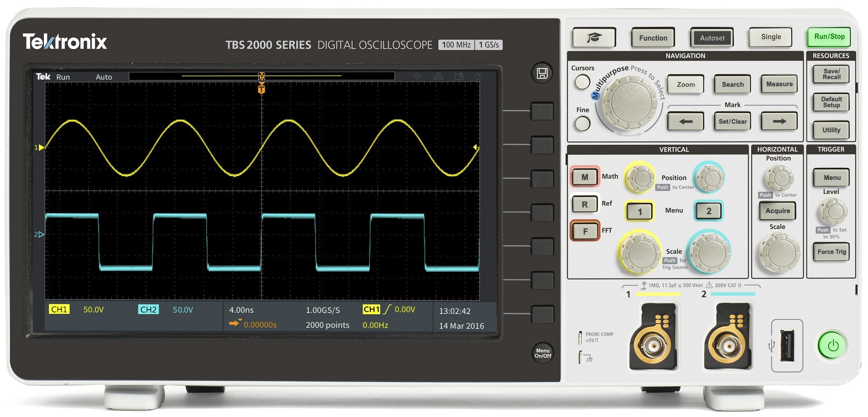Screen dimensions: 868x417
Task: Click the Autoset button
Action: [x=712, y=38]
